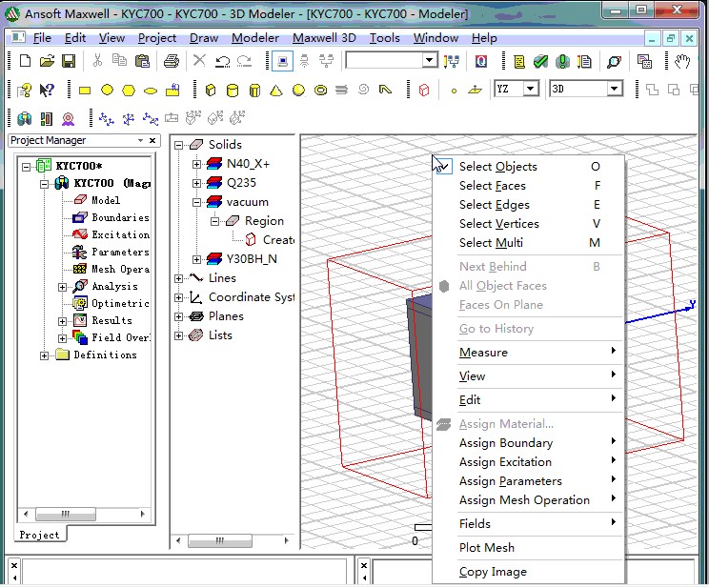The width and height of the screenshot is (709, 588).
Task: Toggle the highlighted select mode toolbar button
Action: click(282, 61)
